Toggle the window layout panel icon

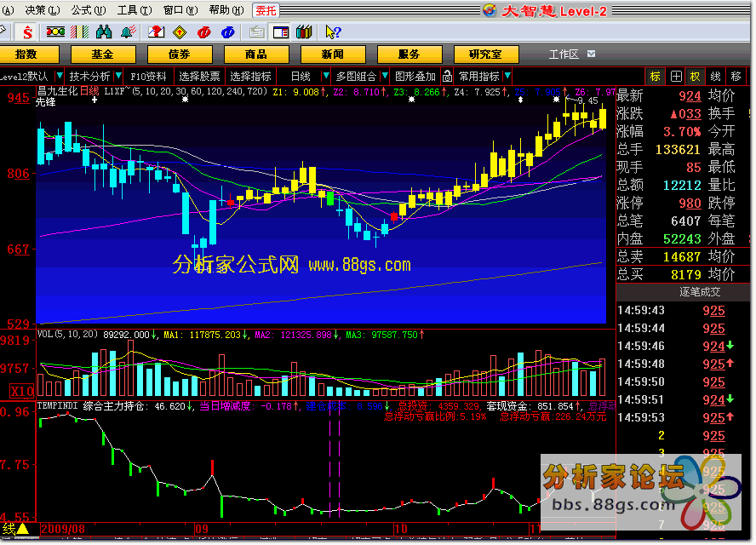point(281,32)
